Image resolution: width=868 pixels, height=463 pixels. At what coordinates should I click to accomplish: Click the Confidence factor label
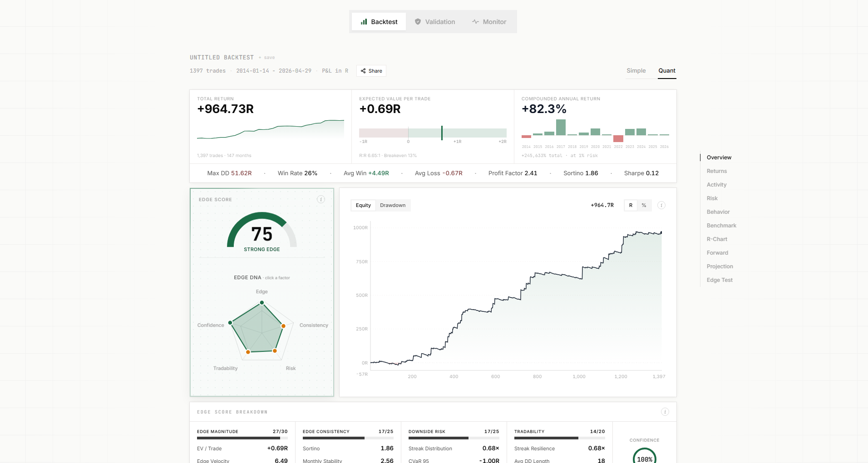click(211, 325)
